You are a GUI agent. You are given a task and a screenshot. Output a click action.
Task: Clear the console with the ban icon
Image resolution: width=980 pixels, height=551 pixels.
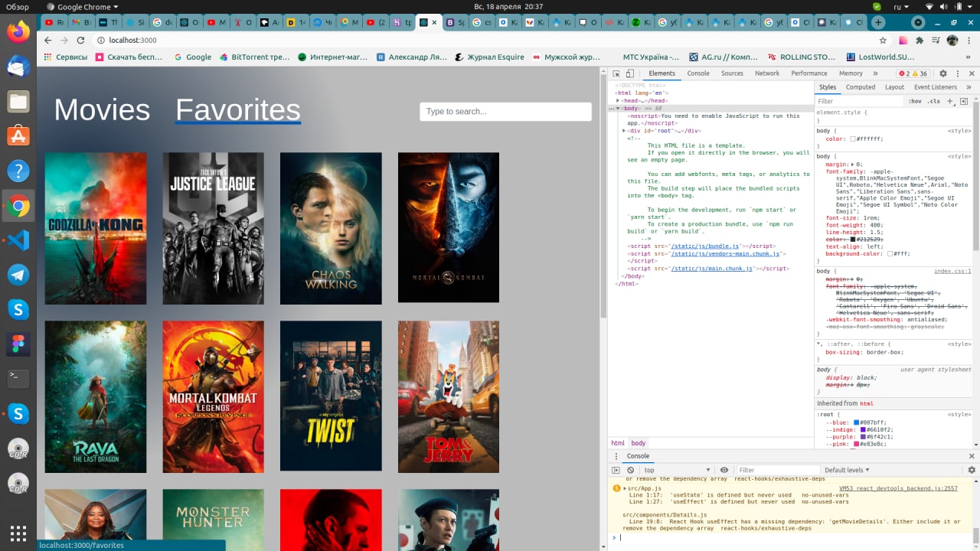(630, 470)
